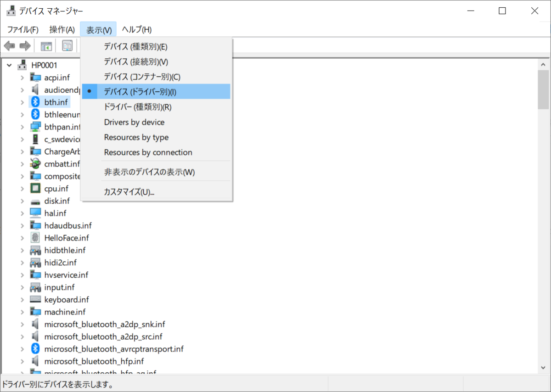Screen dimensions: 551x392
Task: Select the input.inf tree row
Action: click(x=60, y=287)
